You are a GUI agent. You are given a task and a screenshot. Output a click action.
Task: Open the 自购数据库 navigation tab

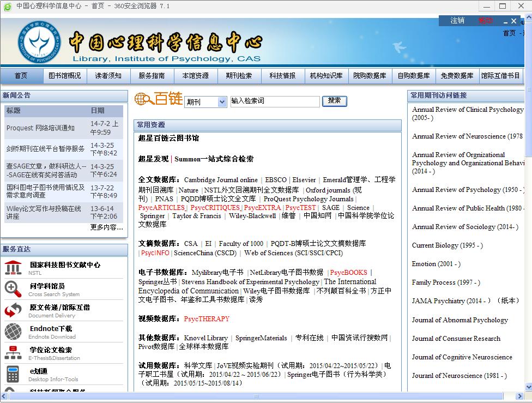[x=414, y=76]
